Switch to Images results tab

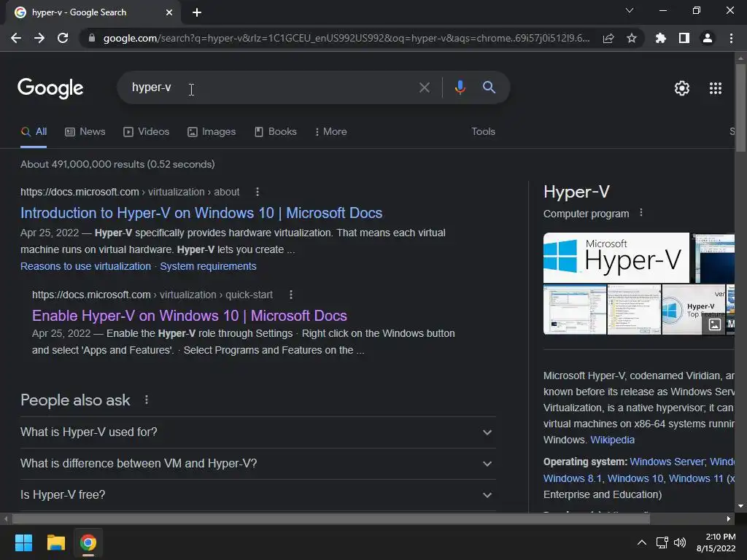coord(212,131)
